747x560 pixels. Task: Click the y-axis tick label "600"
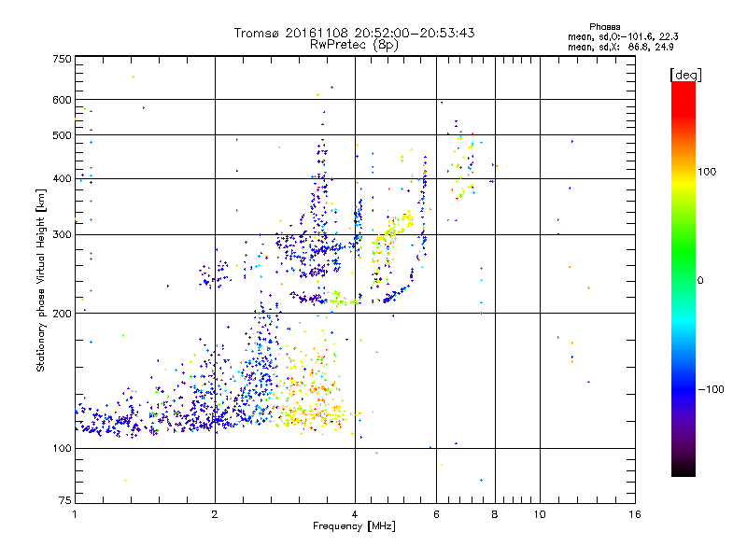pos(62,100)
